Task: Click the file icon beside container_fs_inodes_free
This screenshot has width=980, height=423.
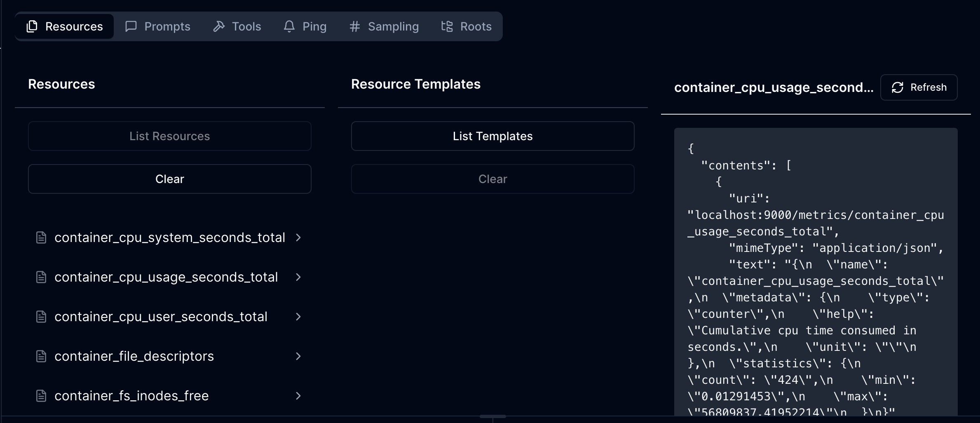Action: point(41,396)
